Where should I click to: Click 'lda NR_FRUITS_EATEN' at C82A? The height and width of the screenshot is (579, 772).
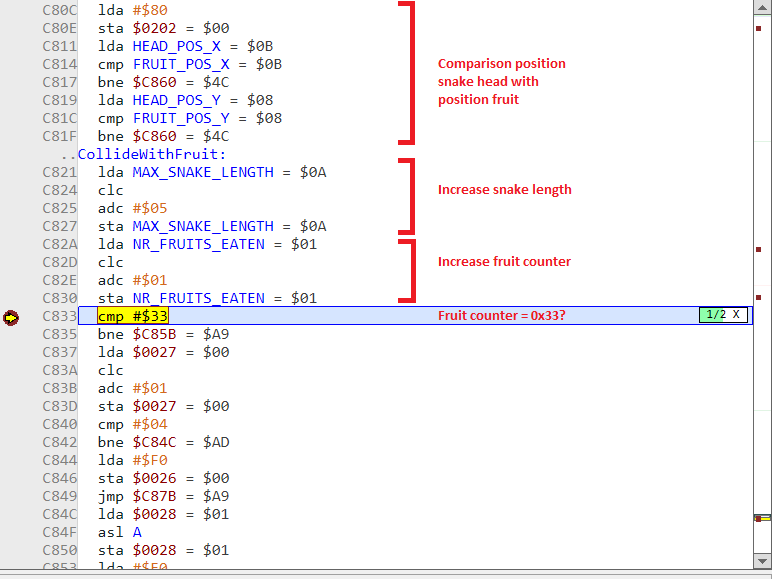(207, 244)
